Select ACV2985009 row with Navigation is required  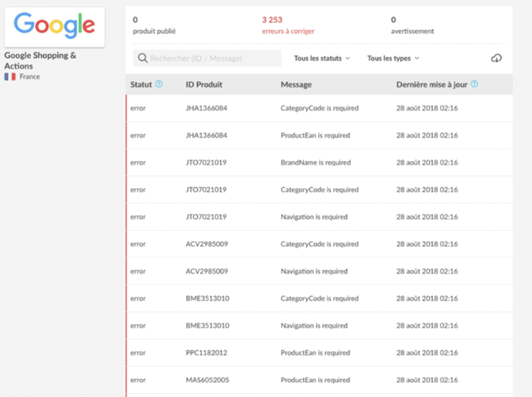pos(319,272)
